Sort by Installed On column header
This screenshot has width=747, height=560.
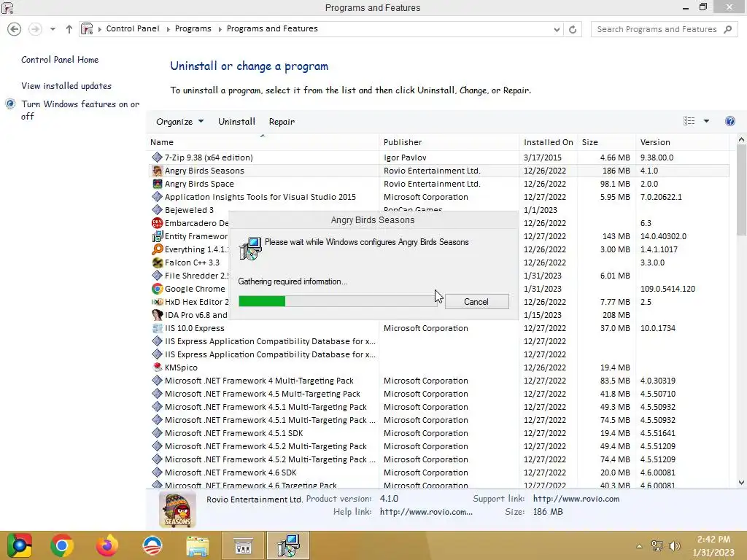point(549,142)
